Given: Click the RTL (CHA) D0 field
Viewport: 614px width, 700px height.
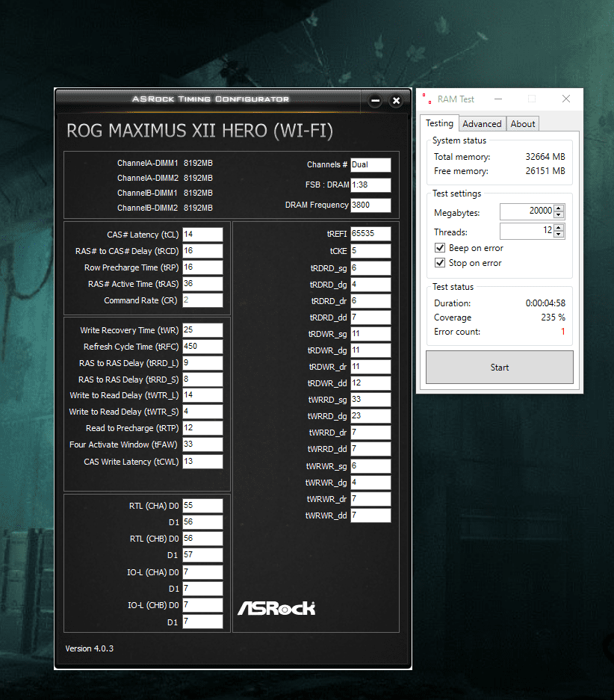Looking at the screenshot, I should [202, 506].
